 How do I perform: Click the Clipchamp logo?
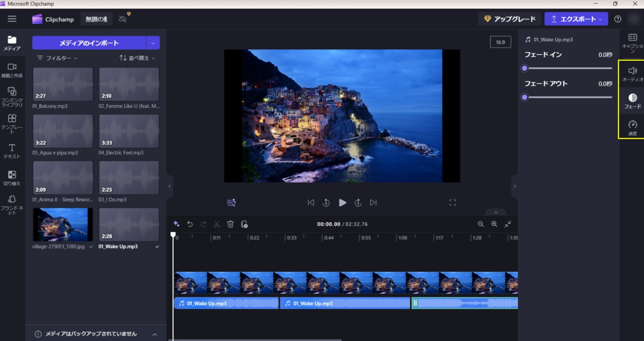coord(53,19)
